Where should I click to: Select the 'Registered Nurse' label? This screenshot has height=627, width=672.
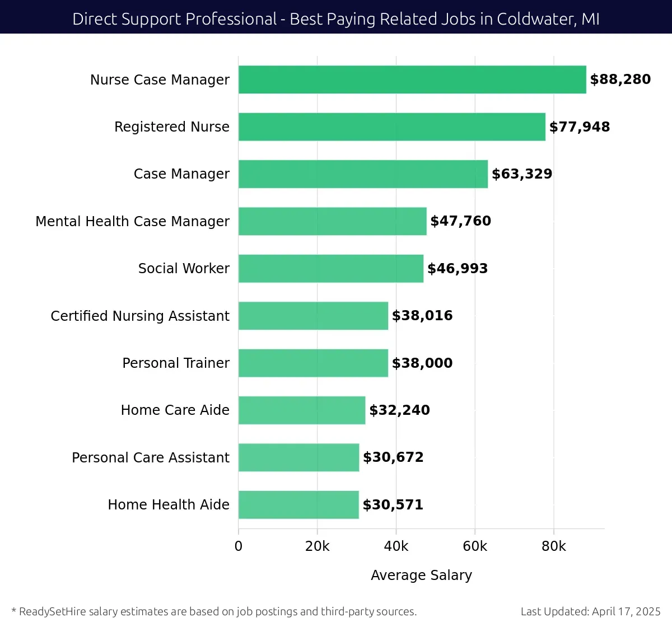tap(172, 127)
